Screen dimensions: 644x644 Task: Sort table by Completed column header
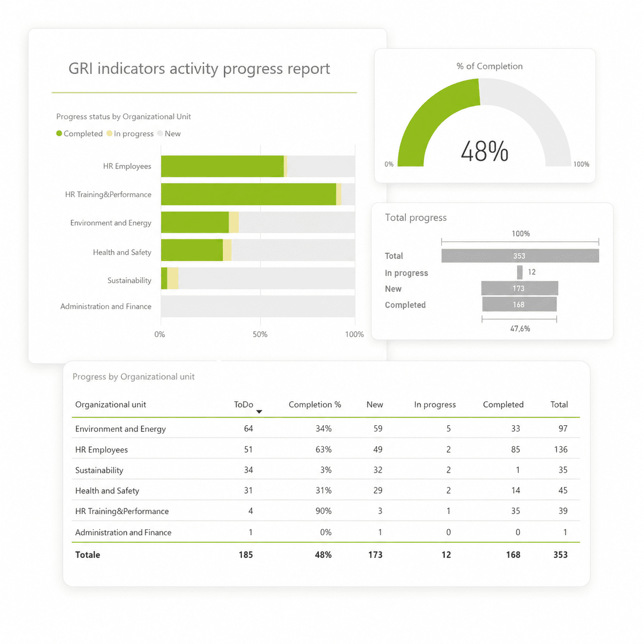[503, 405]
